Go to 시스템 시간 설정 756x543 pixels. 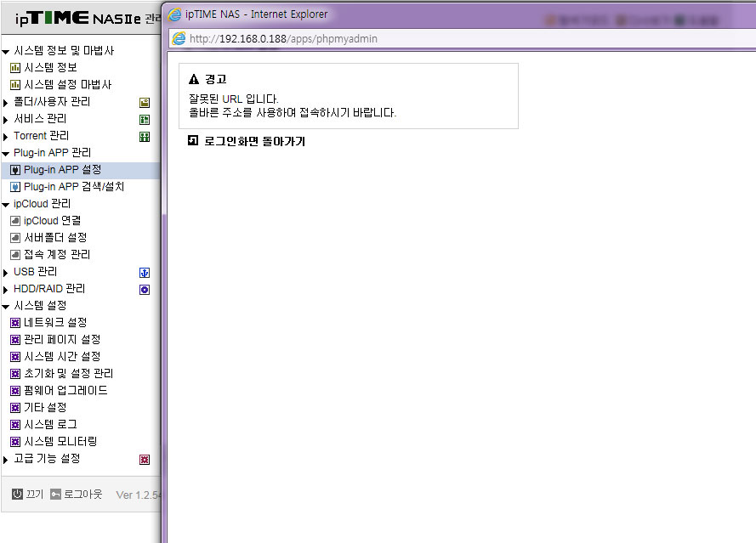point(62,357)
